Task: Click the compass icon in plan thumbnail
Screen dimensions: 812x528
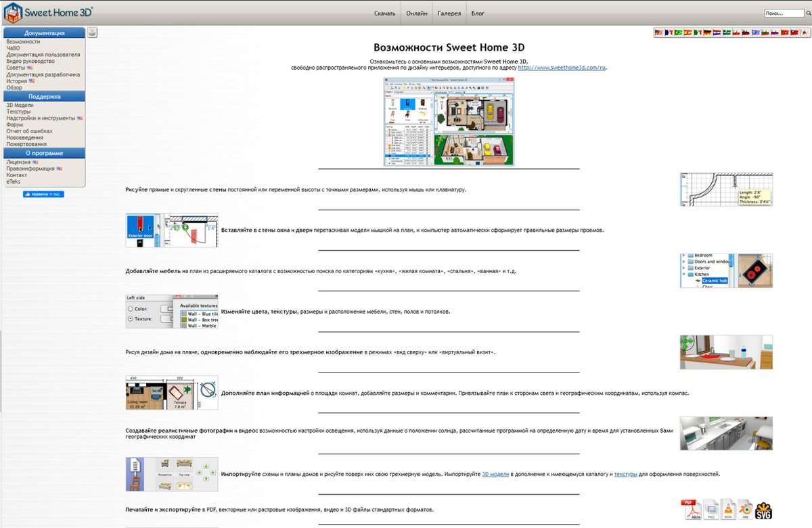Action: click(x=208, y=388)
